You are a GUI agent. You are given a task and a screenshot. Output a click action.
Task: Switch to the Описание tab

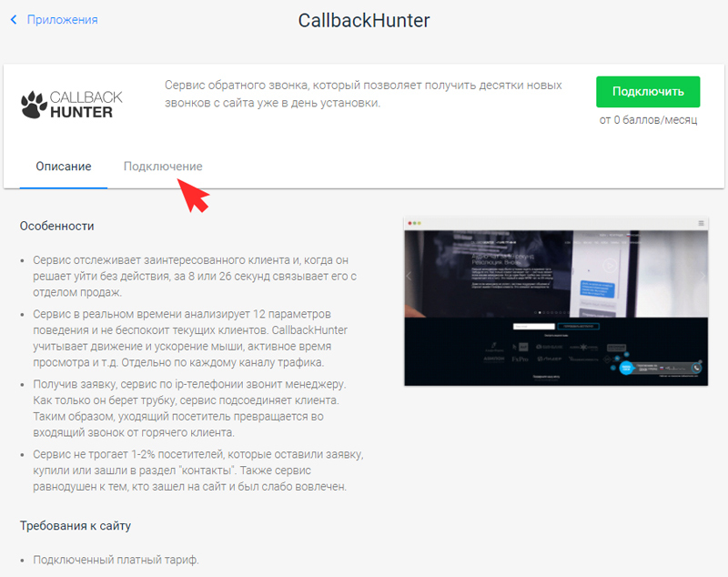tap(64, 167)
